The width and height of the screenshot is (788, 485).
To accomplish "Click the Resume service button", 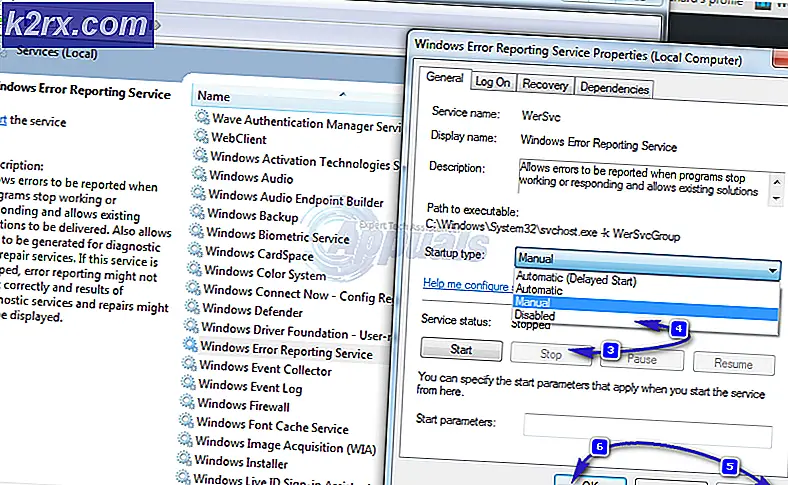I will 733,363.
